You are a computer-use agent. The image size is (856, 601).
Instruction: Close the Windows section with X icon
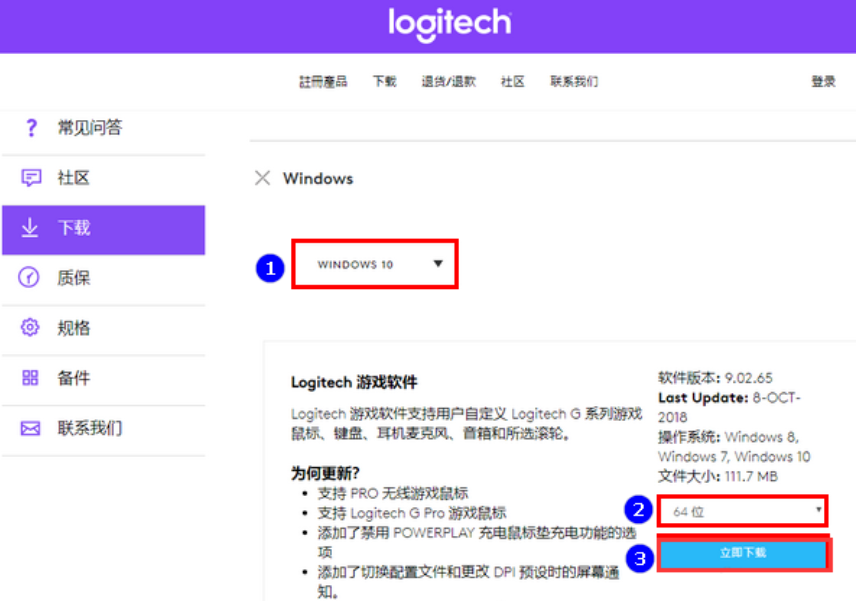point(262,178)
